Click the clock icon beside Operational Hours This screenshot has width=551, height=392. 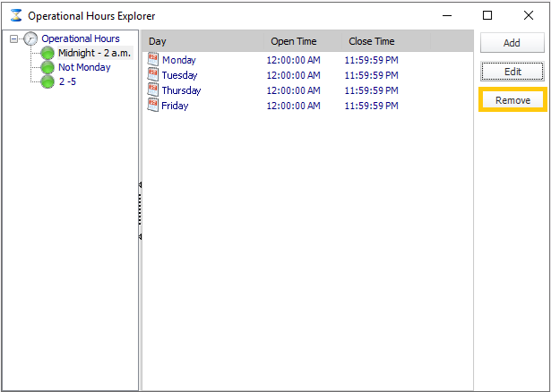coord(30,38)
